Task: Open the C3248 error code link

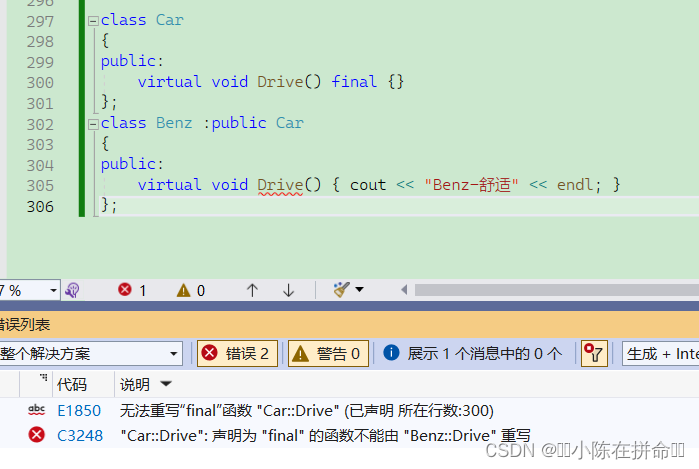Action: (80, 436)
